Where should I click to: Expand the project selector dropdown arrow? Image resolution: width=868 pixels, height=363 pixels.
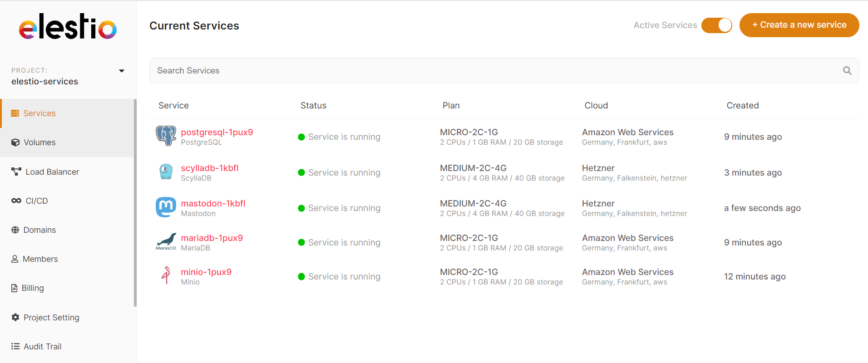(x=122, y=71)
